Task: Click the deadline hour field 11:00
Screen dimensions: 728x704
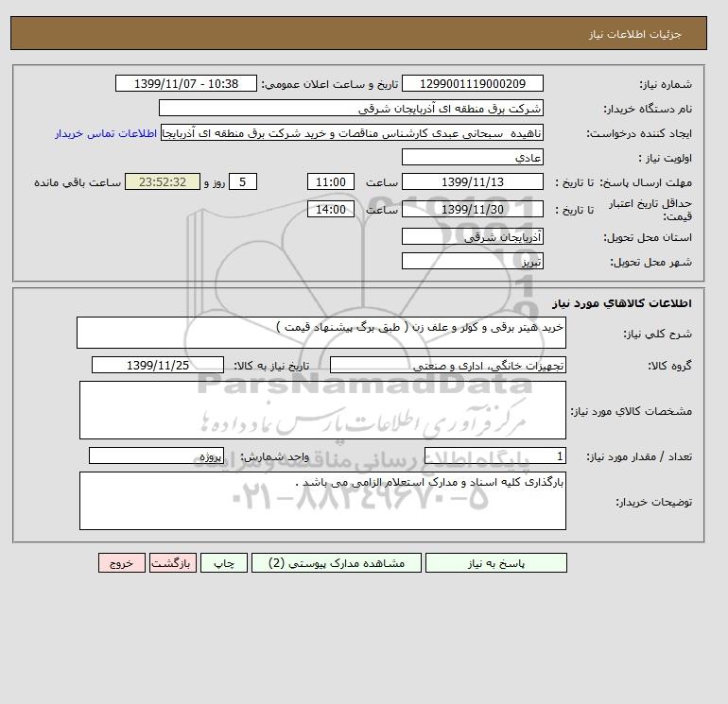Action: [331, 182]
